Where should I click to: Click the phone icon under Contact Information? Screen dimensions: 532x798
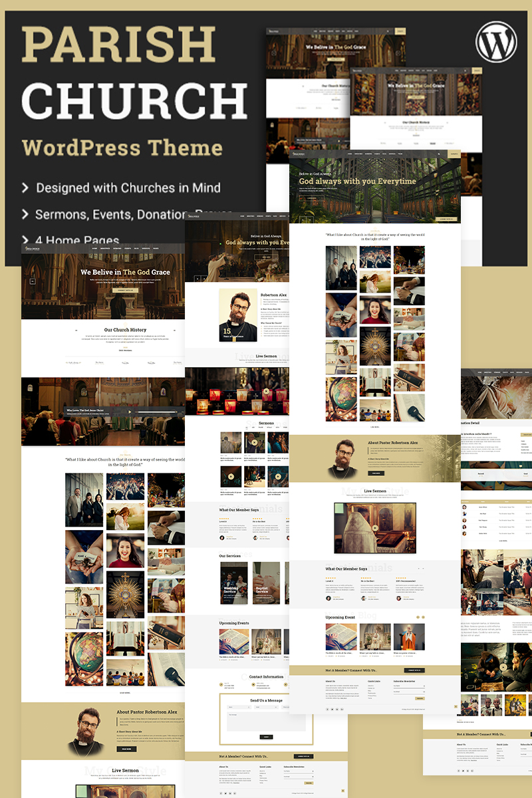220,685
